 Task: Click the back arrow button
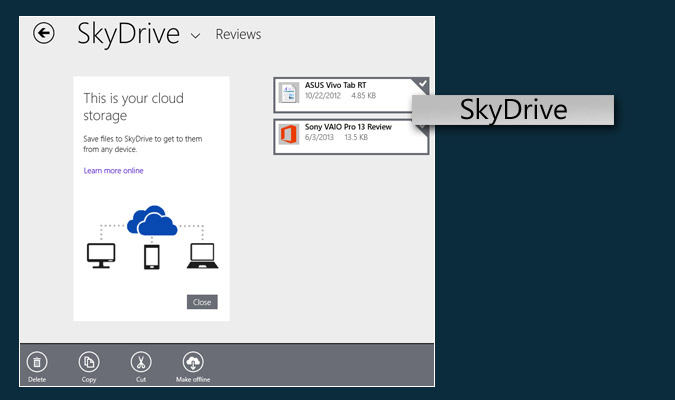(x=43, y=34)
